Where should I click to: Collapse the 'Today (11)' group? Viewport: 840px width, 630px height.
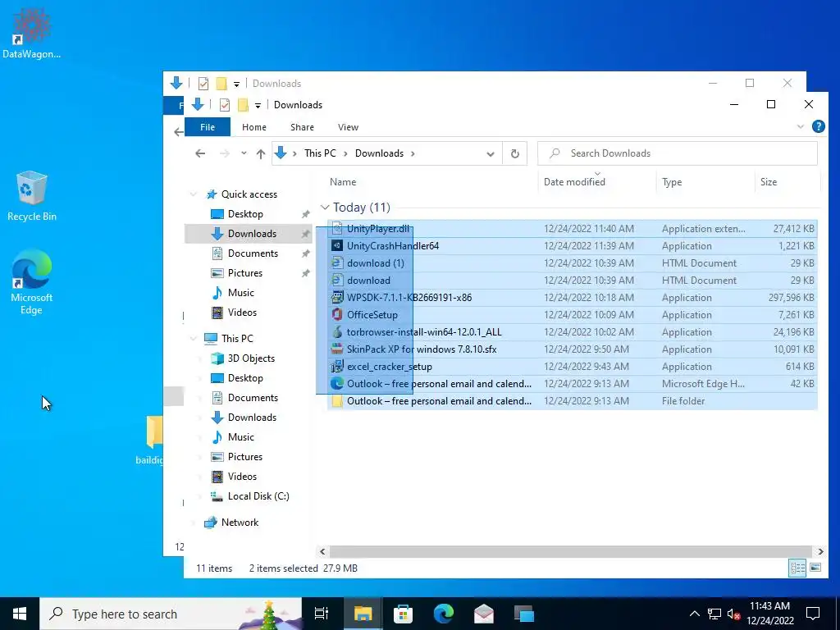coord(325,208)
